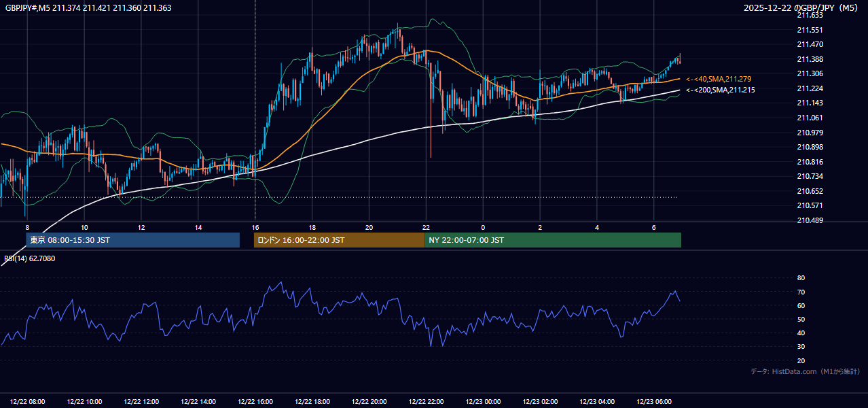Click RSI scale value 40

tap(801, 333)
